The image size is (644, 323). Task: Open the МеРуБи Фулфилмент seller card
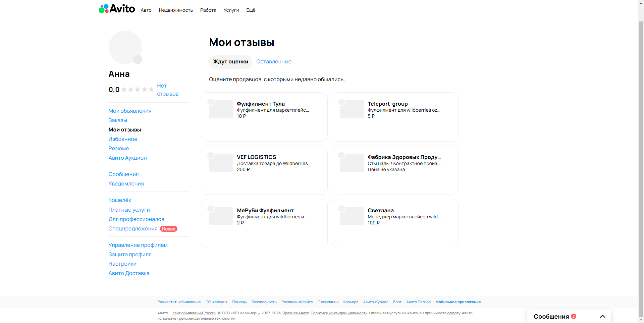coord(264,223)
